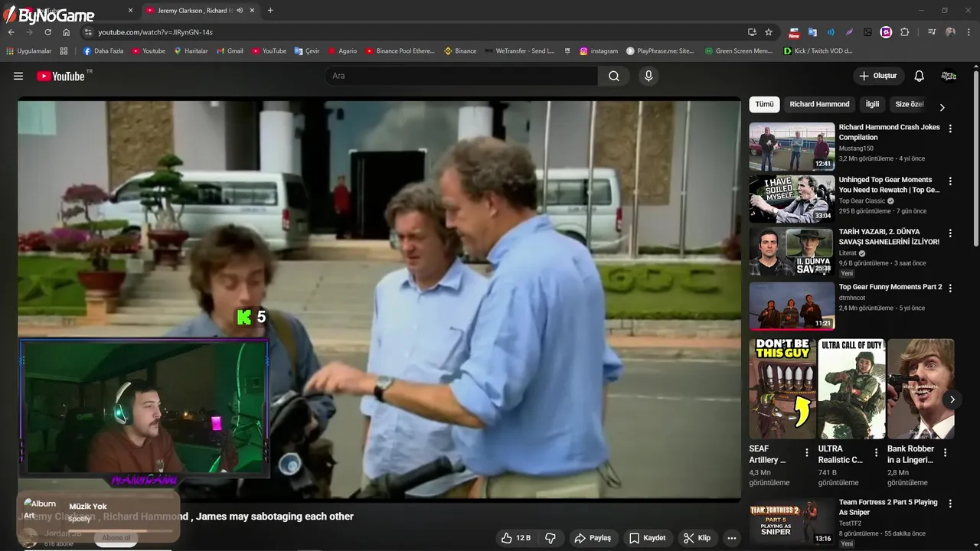
Task: Show more filter chips with right arrow
Action: tap(942, 107)
